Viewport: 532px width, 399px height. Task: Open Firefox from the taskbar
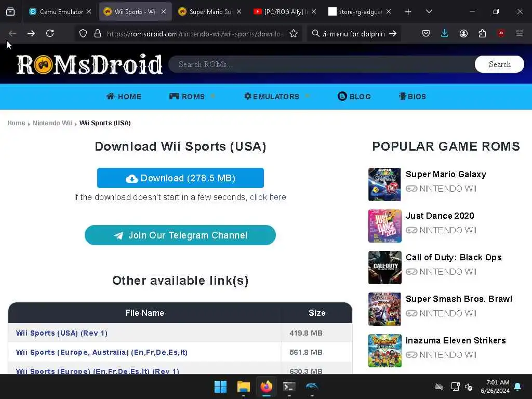click(x=267, y=387)
